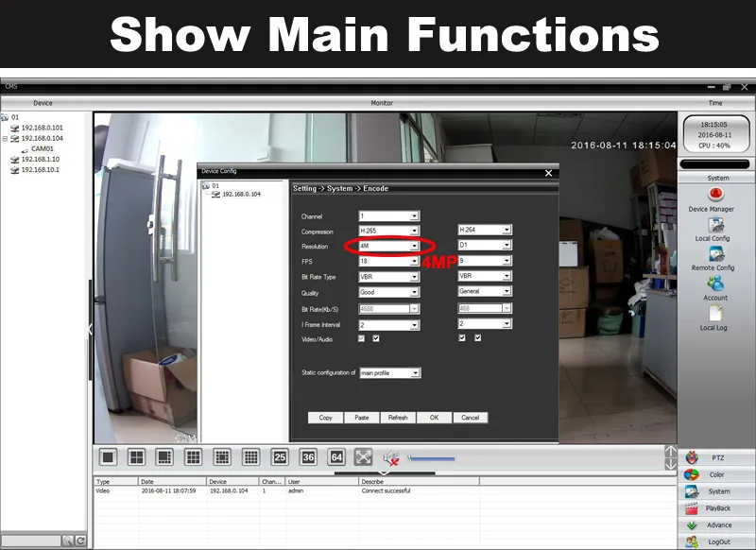Select device 192.168.10.1 in tree

[41, 170]
